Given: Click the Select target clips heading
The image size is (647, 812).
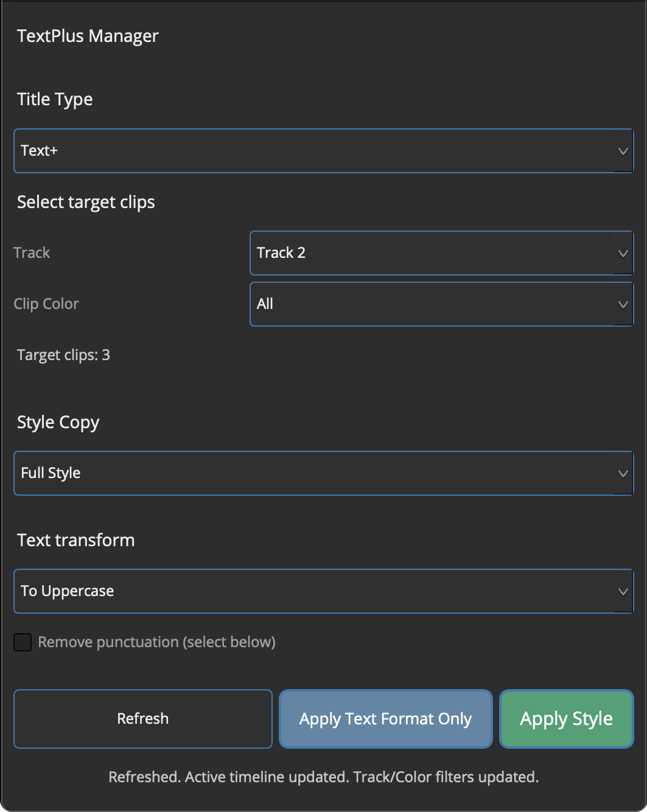Looking at the screenshot, I should click(86, 202).
